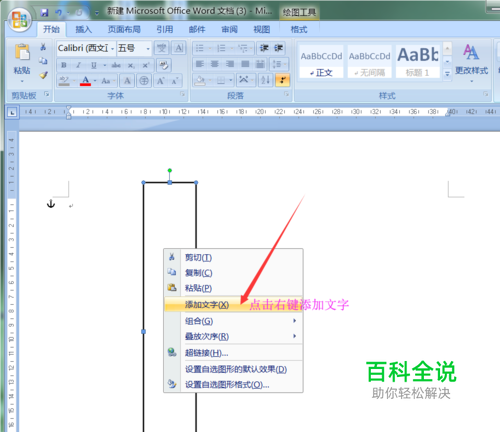
Task: Expand the 叠放次序(R) submenu
Action: 233,336
